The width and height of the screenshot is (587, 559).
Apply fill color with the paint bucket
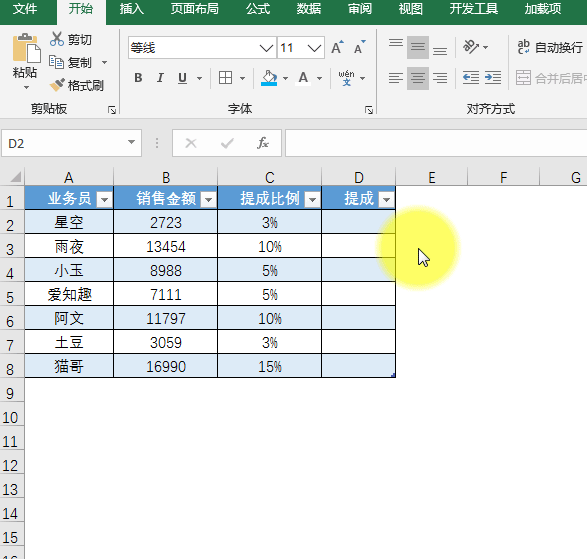point(269,78)
